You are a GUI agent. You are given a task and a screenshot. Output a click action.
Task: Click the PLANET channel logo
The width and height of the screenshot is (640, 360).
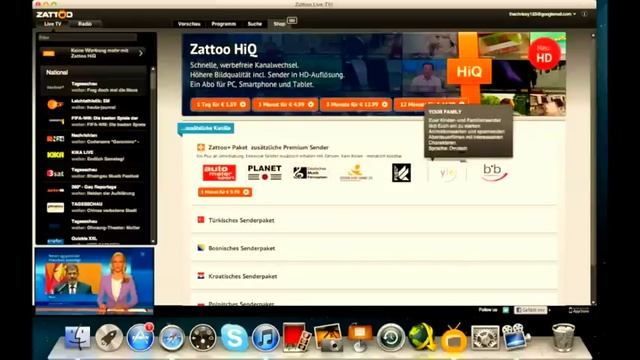pos(264,173)
